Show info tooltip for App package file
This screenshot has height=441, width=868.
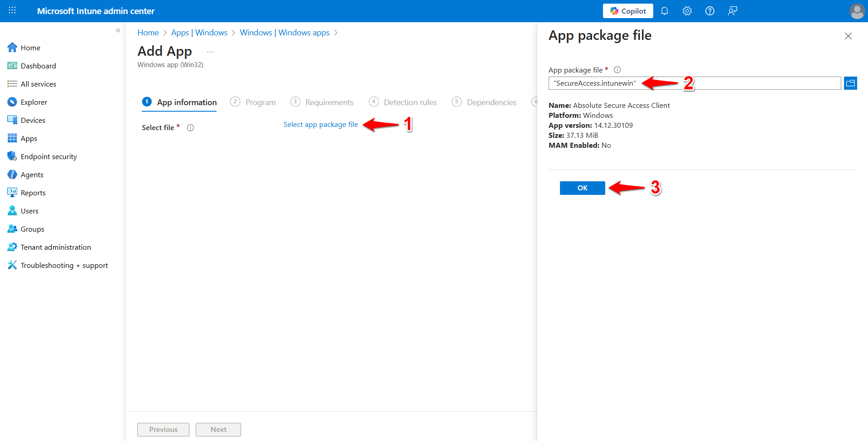(x=617, y=70)
